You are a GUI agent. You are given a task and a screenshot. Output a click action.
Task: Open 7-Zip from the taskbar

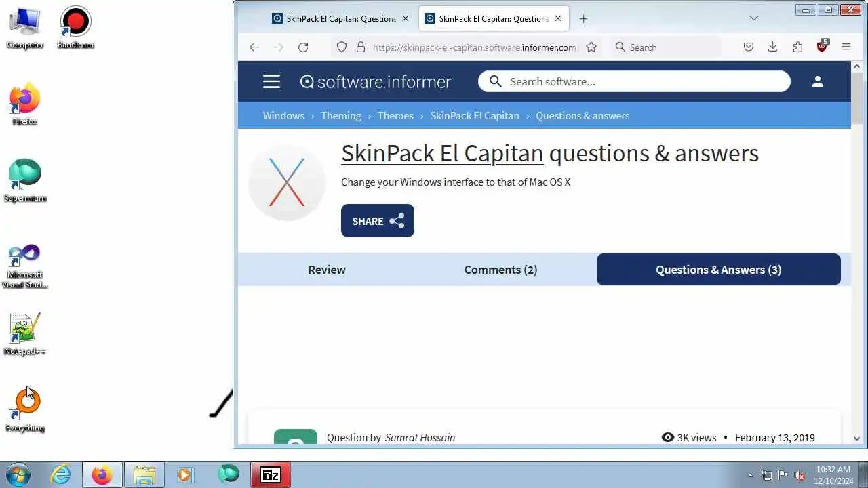point(271,475)
